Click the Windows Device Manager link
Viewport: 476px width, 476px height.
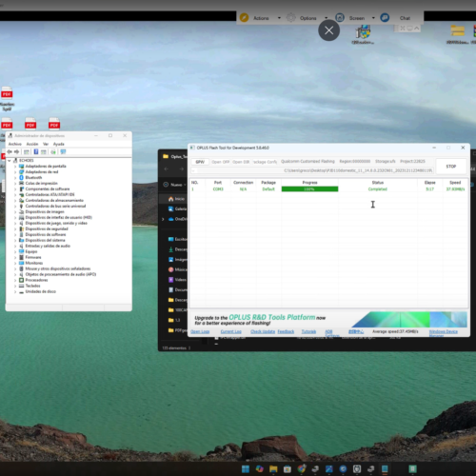pos(444,332)
